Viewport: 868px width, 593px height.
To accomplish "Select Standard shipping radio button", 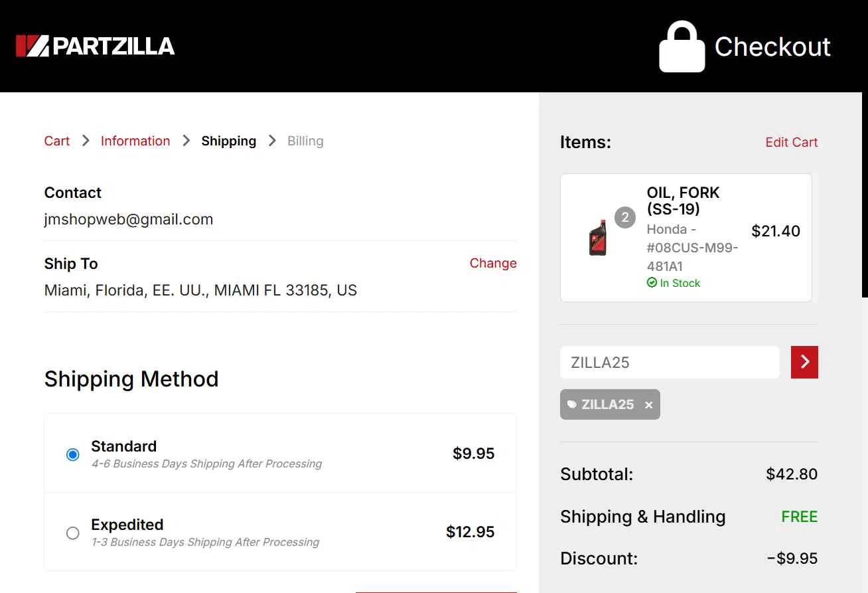I will pos(73,454).
